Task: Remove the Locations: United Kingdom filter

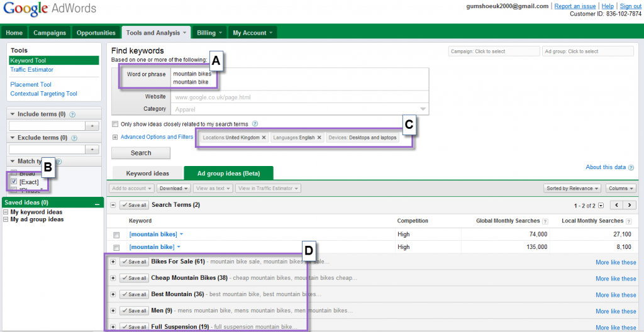Action: click(x=264, y=138)
